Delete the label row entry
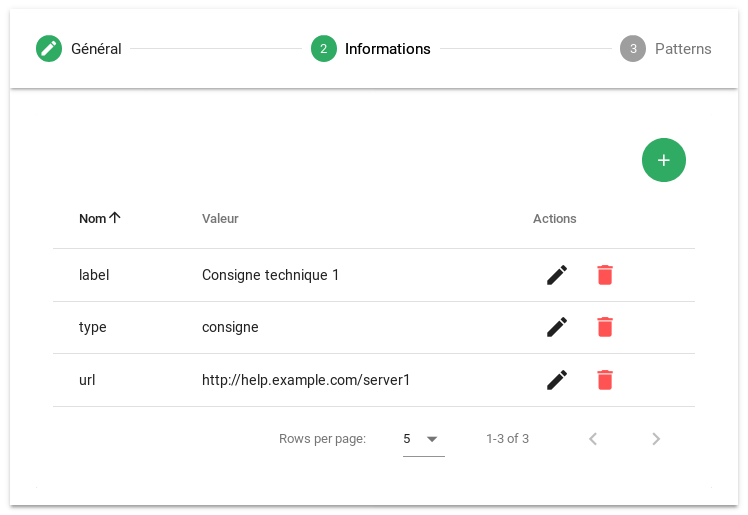The height and width of the screenshot is (515, 748). (x=605, y=275)
